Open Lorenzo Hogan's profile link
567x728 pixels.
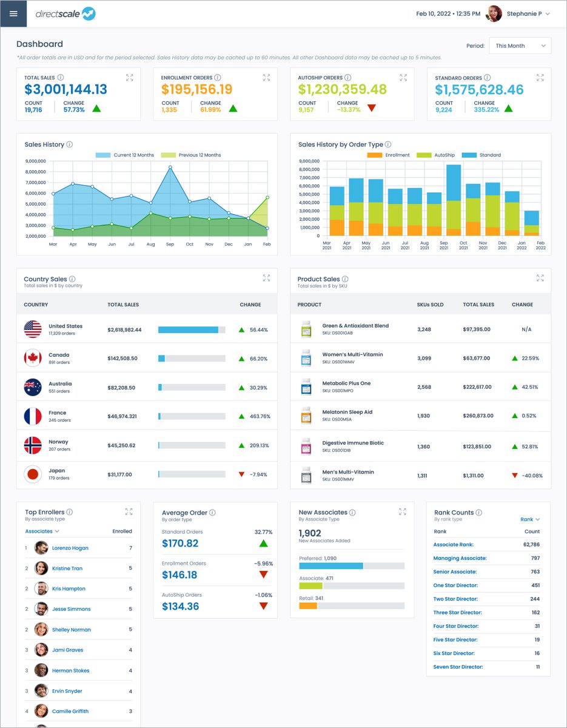[70, 548]
